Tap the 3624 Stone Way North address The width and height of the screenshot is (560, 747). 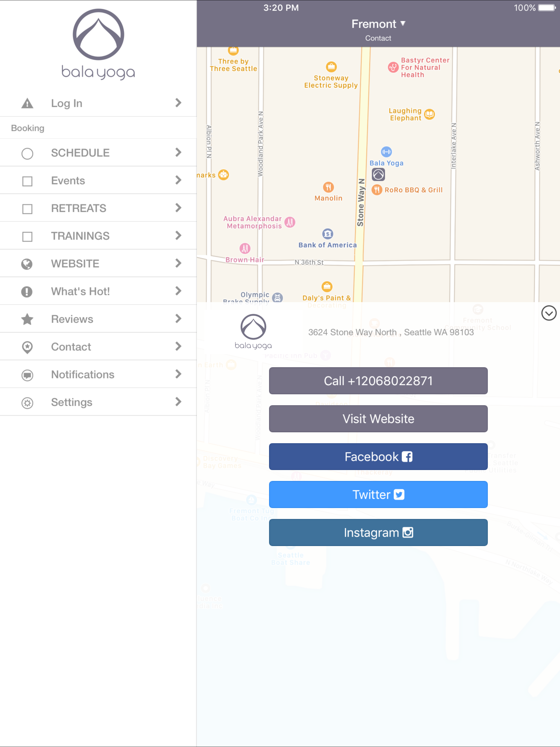[x=391, y=332]
